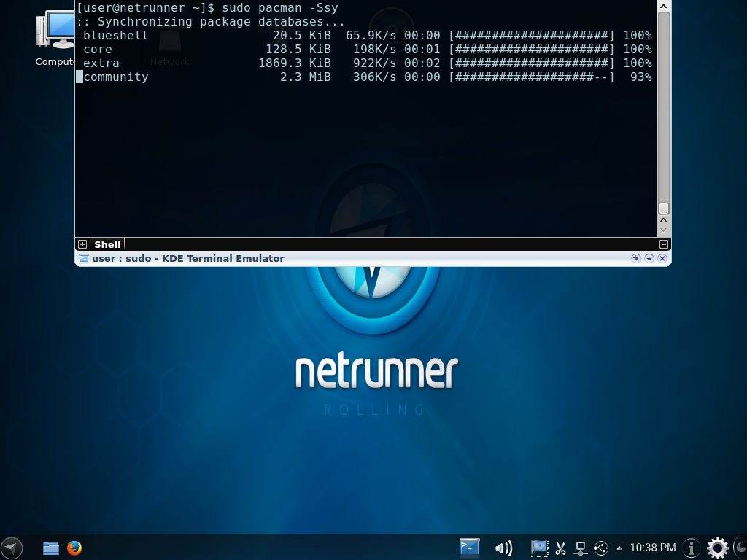Click the '2.3 MiB' size value
This screenshot has width=747, height=560.
306,77
